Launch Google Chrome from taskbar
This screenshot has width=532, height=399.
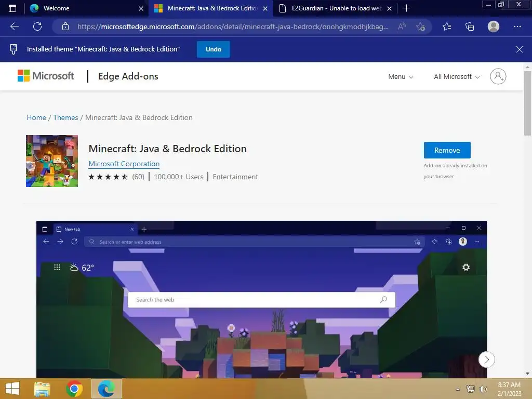74,389
